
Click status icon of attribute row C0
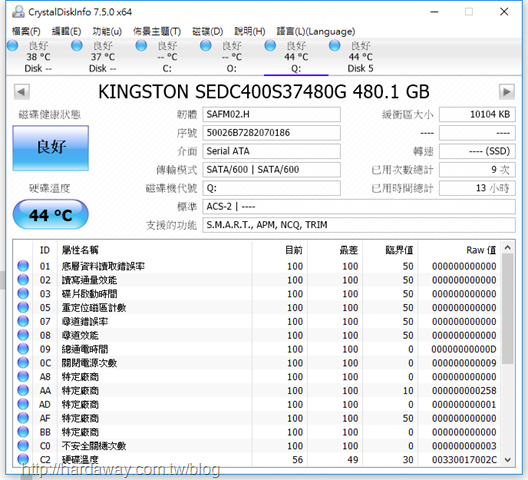click(23, 445)
